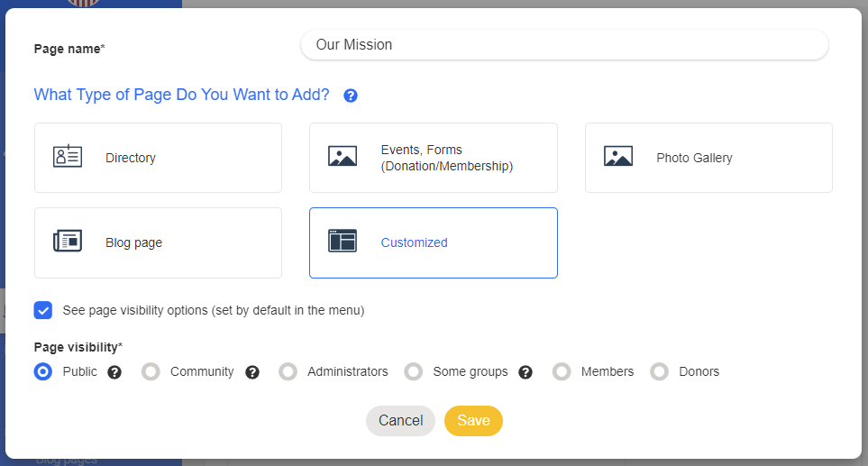
Task: Select the Members visibility radio button
Action: [562, 371]
